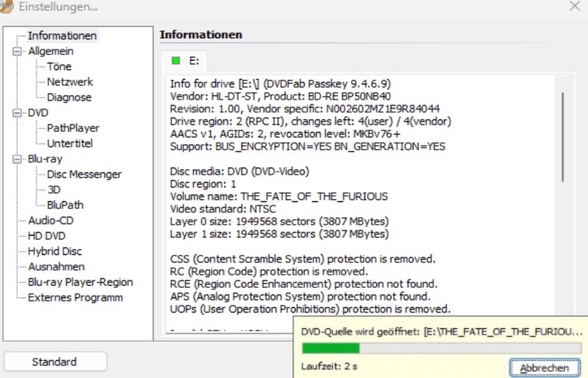Collapse the Allgemein tree node
The image size is (588, 378).
pos(17,51)
